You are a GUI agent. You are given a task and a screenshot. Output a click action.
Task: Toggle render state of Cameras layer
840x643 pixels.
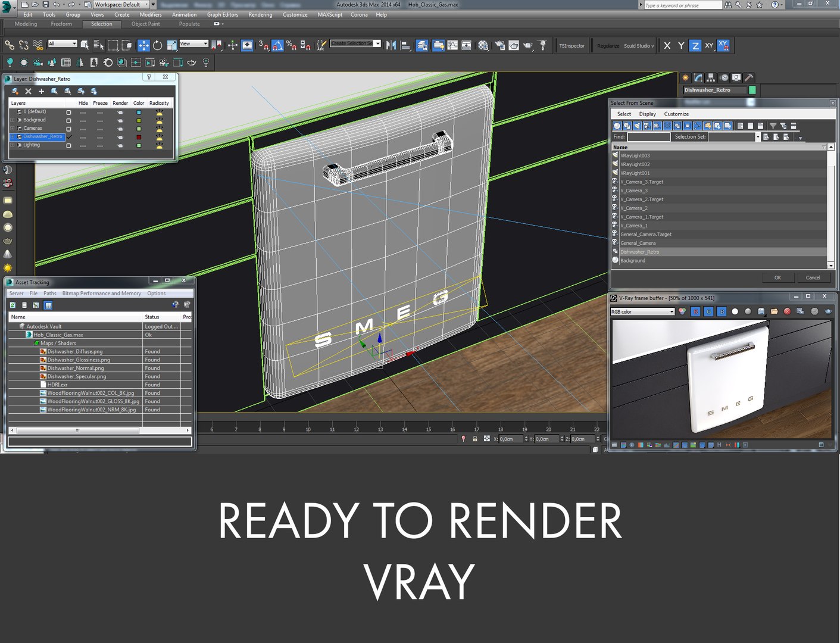[x=120, y=129]
